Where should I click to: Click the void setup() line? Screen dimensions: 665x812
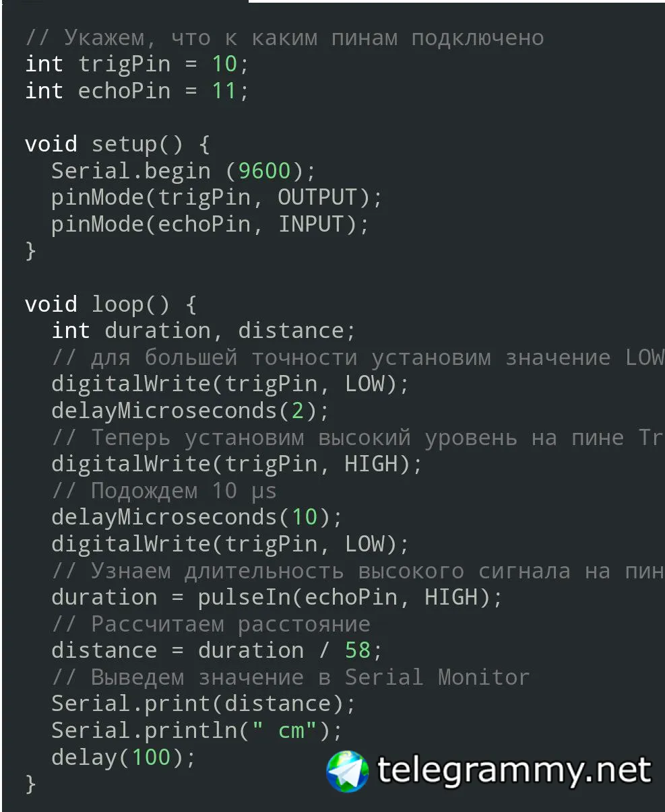(x=117, y=144)
